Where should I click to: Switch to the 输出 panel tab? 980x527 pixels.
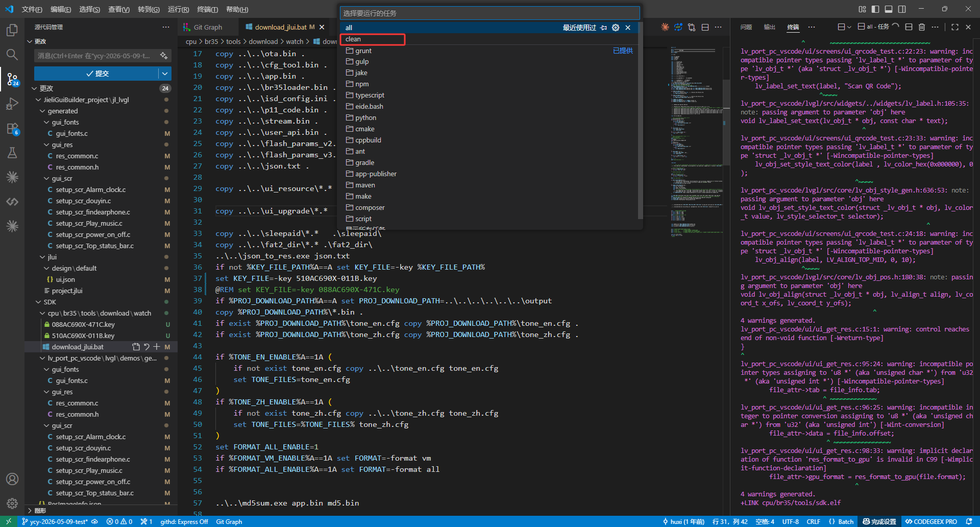pyautogui.click(x=770, y=27)
